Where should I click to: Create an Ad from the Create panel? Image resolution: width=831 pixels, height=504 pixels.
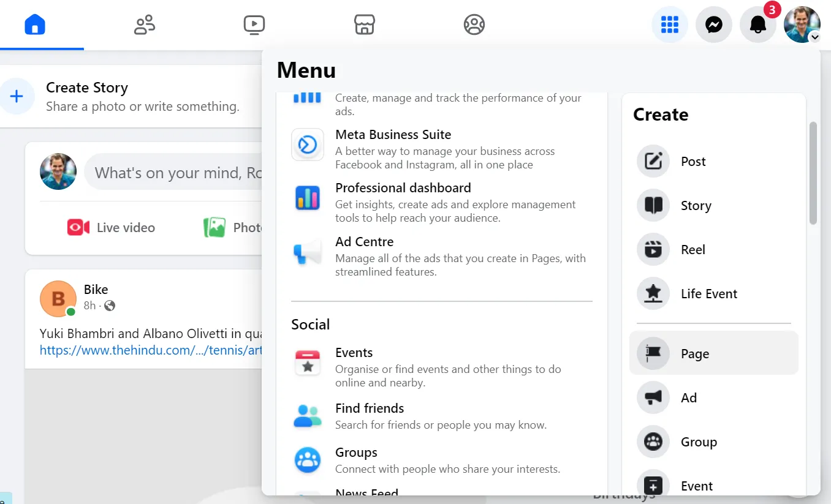pos(688,397)
